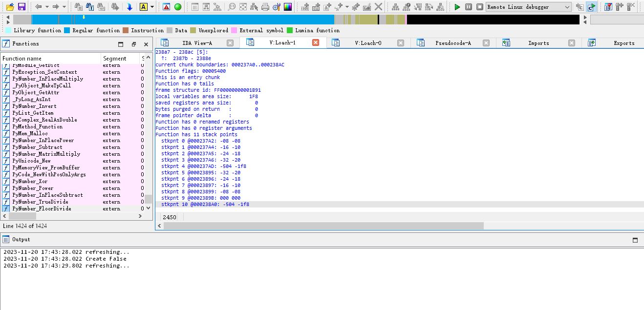644x310 pixels.
Task: Open back navigation history dropdown arrow
Action: tap(46, 7)
